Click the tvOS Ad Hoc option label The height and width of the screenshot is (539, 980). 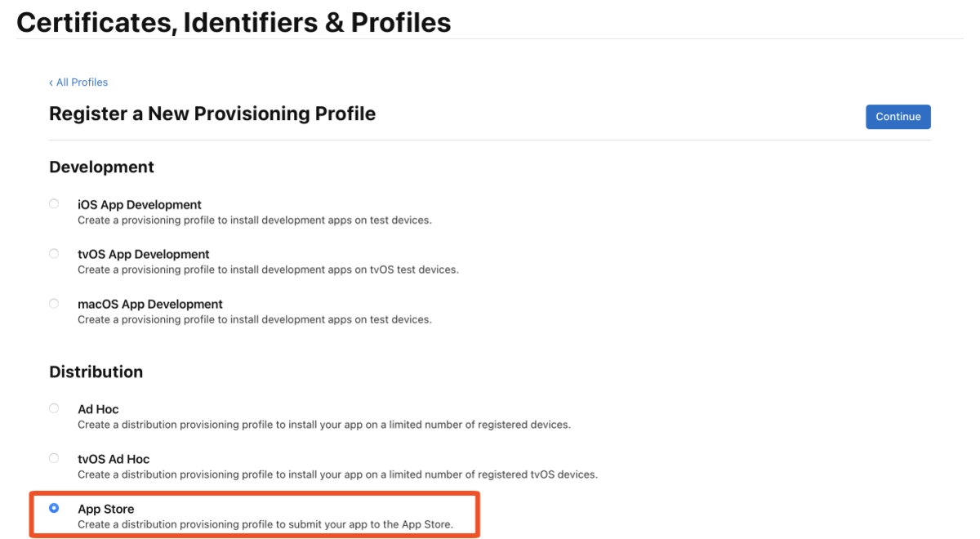pyautogui.click(x=114, y=459)
